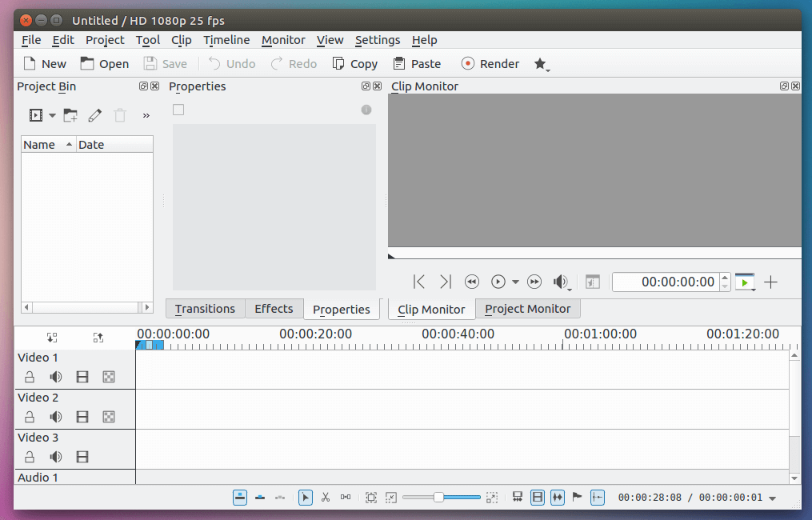The width and height of the screenshot is (812, 520).
Task: Open the Timeline menu
Action: (226, 40)
